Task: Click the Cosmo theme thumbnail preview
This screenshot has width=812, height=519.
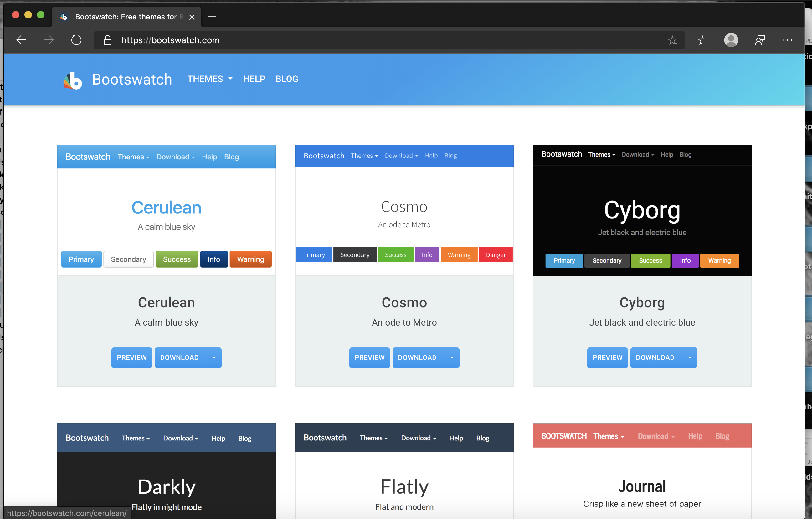Action: (x=404, y=209)
